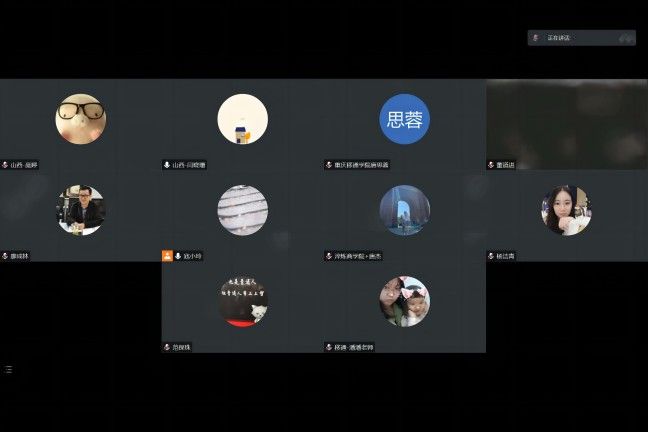
Task: Select the woman's portrait avatar on the right
Action: (566, 210)
